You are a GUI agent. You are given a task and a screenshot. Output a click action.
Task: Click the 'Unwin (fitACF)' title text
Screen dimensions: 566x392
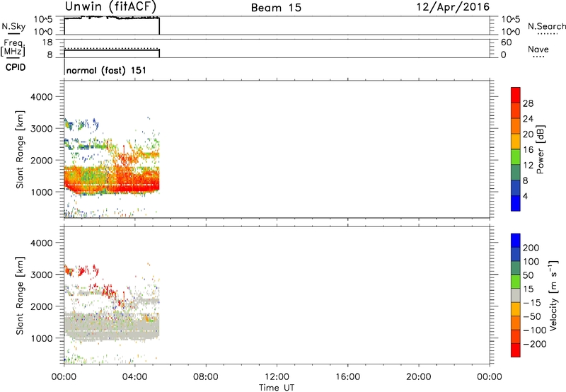tap(110, 6)
